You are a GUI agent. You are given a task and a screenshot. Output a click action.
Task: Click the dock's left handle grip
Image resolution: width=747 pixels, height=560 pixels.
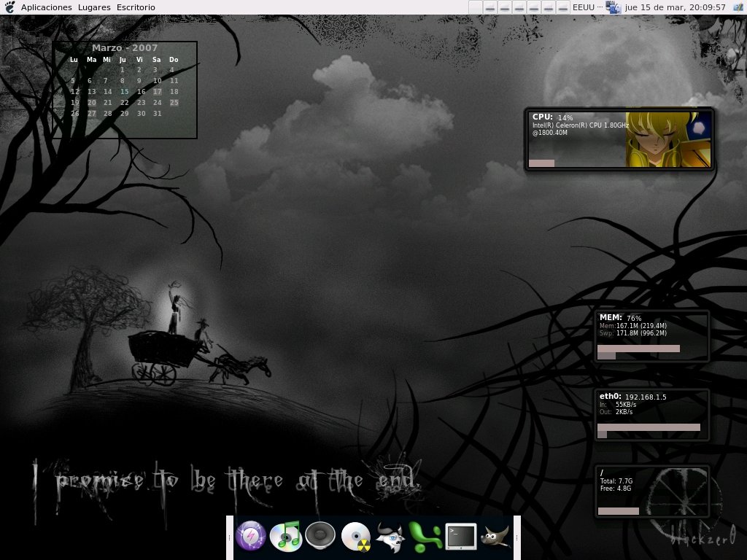click(230, 537)
